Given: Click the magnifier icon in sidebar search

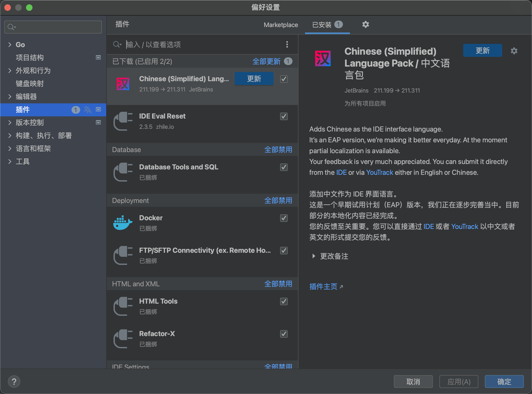Looking at the screenshot, I should (11, 27).
